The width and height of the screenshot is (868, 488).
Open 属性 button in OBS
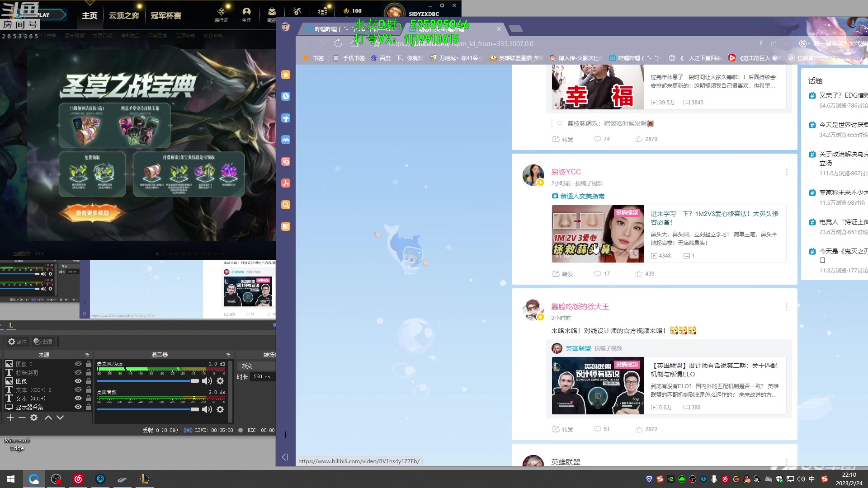coord(18,342)
